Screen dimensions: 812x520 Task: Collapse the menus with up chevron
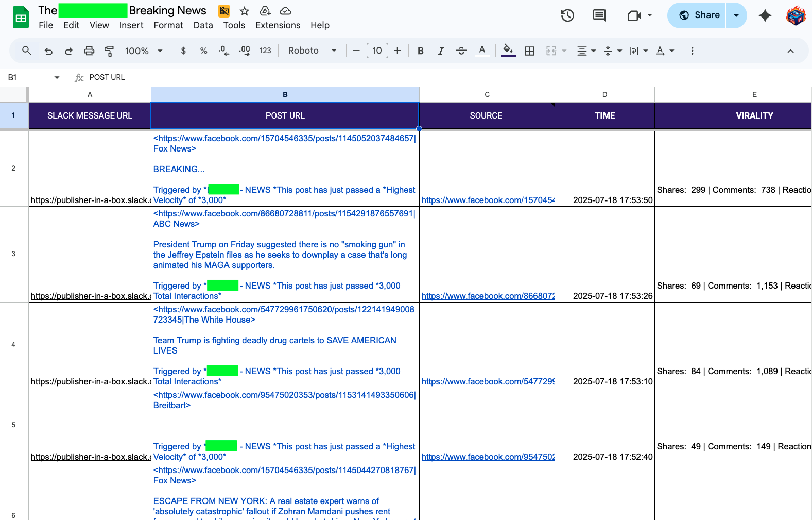[790, 51]
